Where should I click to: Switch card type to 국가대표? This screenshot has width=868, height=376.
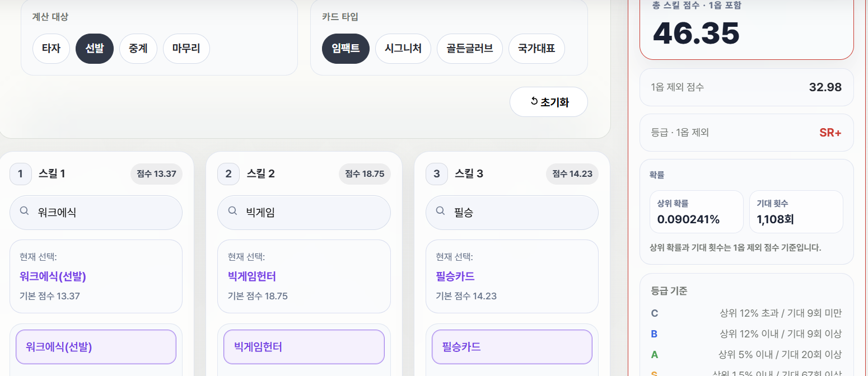coord(536,49)
